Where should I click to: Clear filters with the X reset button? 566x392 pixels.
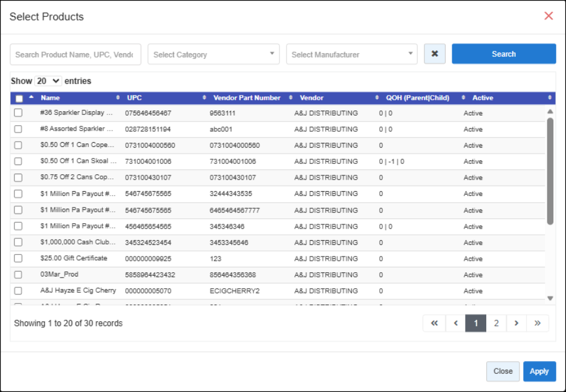(435, 54)
